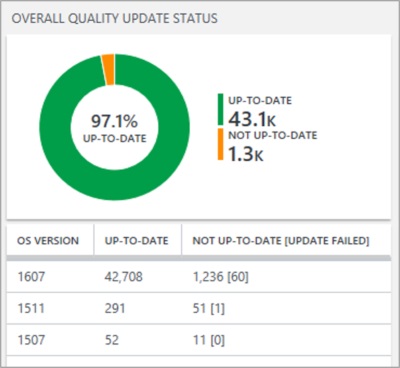The height and width of the screenshot is (368, 400).
Task: Click the green Up-To-Date legend swatch
Action: (220, 110)
